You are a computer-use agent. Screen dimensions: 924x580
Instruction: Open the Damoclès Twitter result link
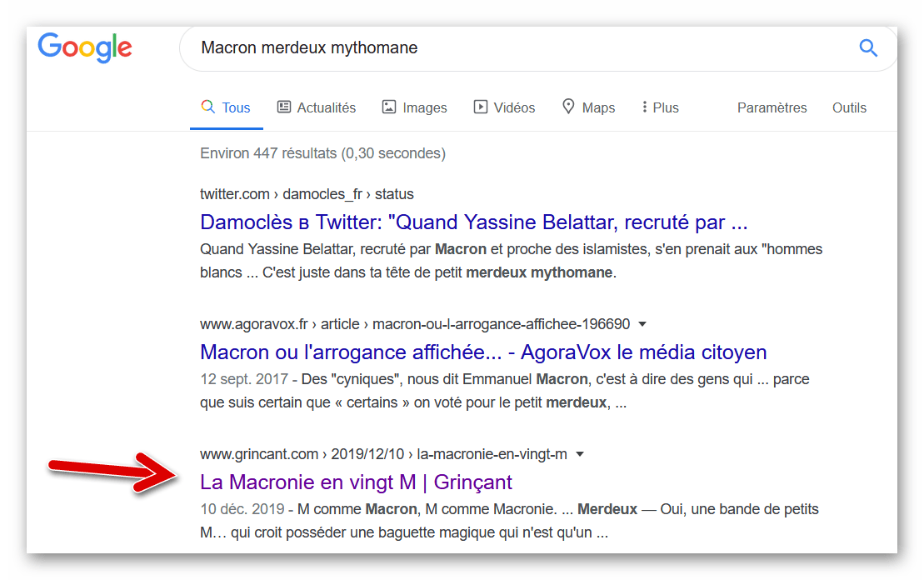click(474, 222)
